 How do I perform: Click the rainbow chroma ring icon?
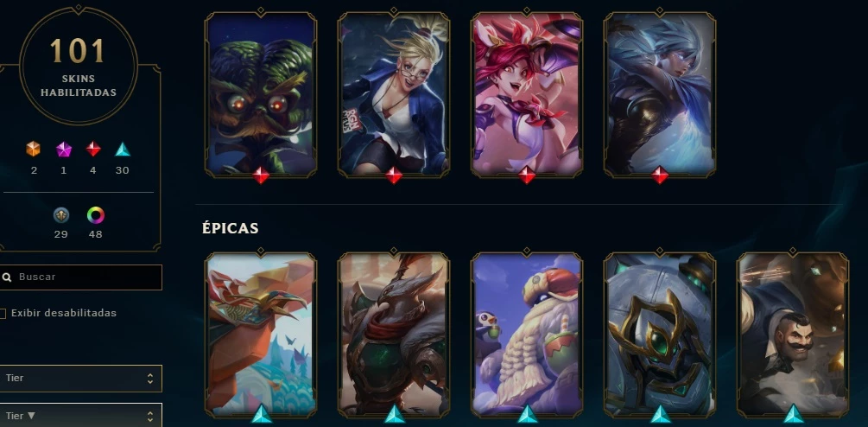(95, 215)
